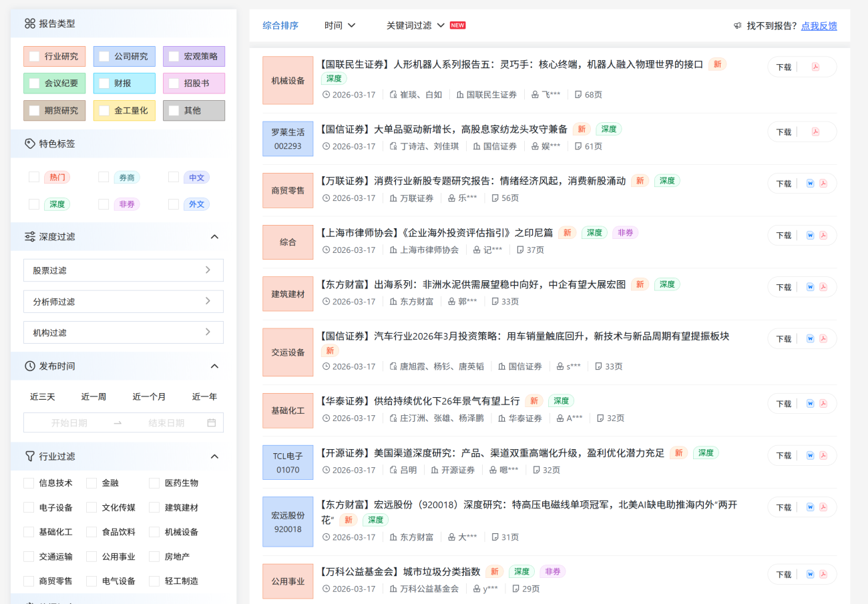Enable the 信息技术 industry filter checkbox
Screen dimensions: 868x604
coord(29,483)
